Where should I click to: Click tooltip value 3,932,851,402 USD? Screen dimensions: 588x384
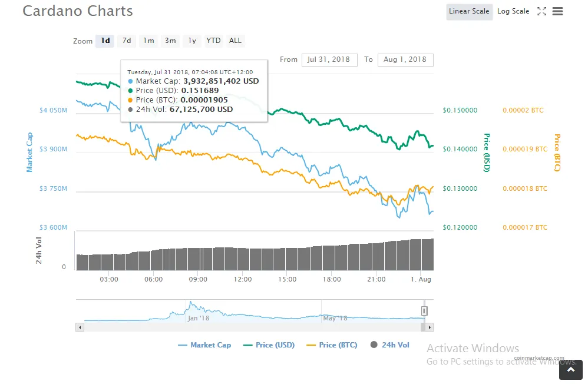(221, 81)
